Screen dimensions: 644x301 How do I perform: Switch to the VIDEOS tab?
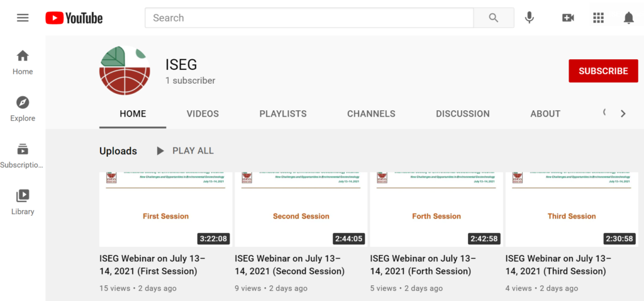coord(203,114)
